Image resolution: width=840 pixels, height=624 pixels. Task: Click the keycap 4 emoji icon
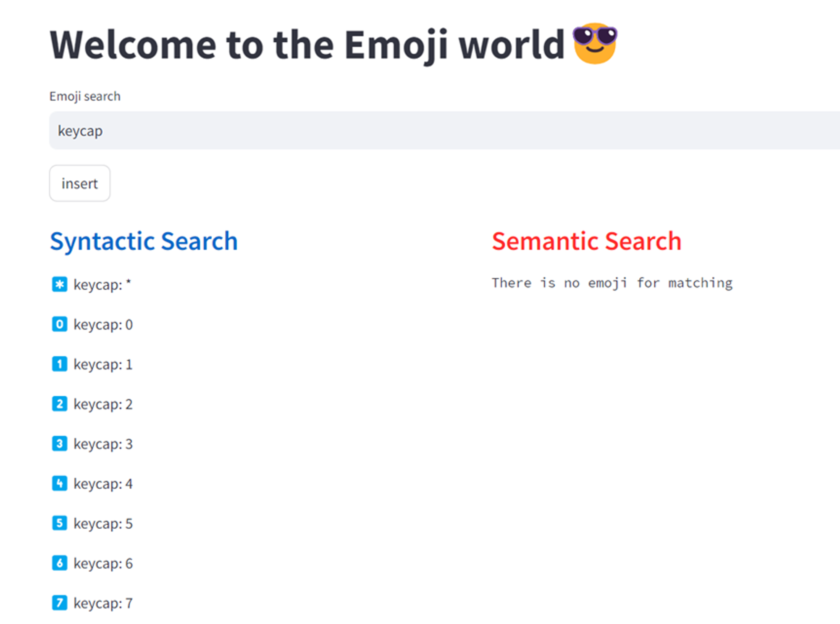point(59,483)
